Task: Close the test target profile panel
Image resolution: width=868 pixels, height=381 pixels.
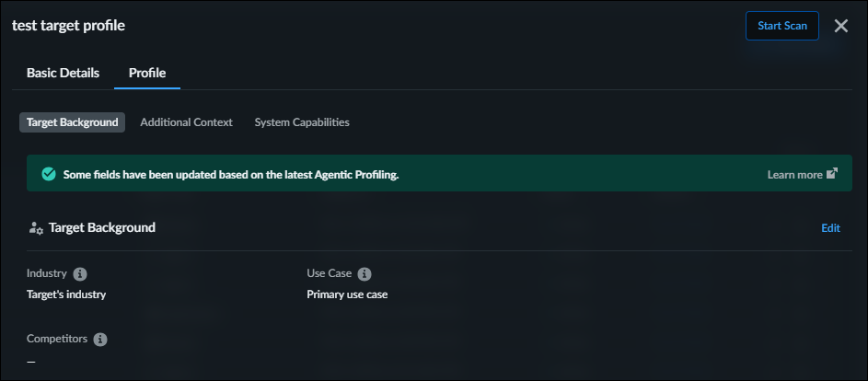Action: click(840, 26)
